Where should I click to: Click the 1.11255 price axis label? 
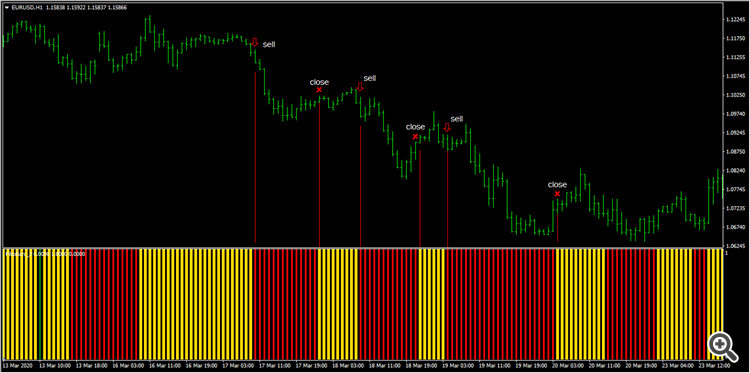pyautogui.click(x=737, y=57)
